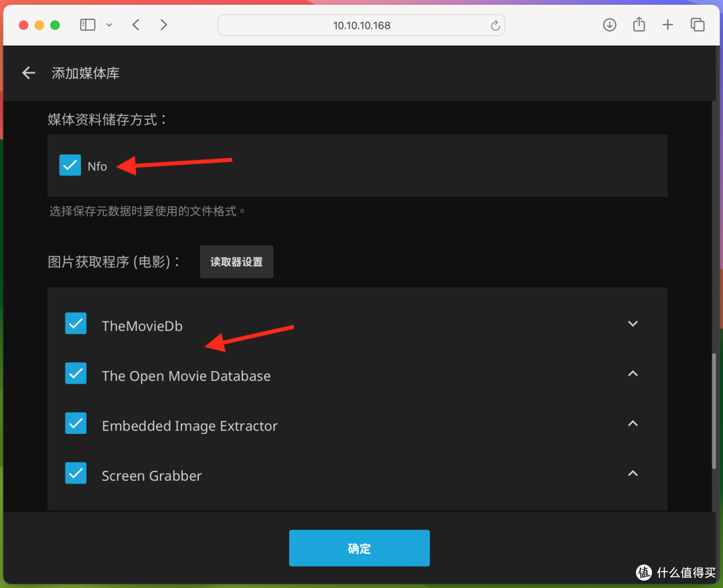723x588 pixels.
Task: Uncheck the Nfo checkbox
Action: (70, 165)
